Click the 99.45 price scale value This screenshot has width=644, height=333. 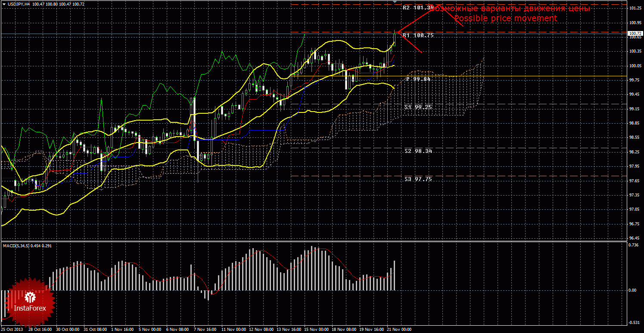tap(634, 94)
